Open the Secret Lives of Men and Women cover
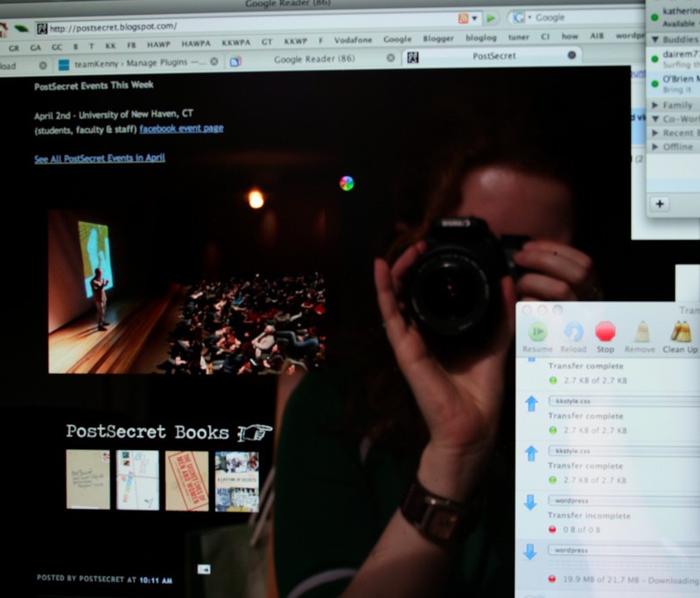Screen dimensions: 700x598 click(186, 481)
